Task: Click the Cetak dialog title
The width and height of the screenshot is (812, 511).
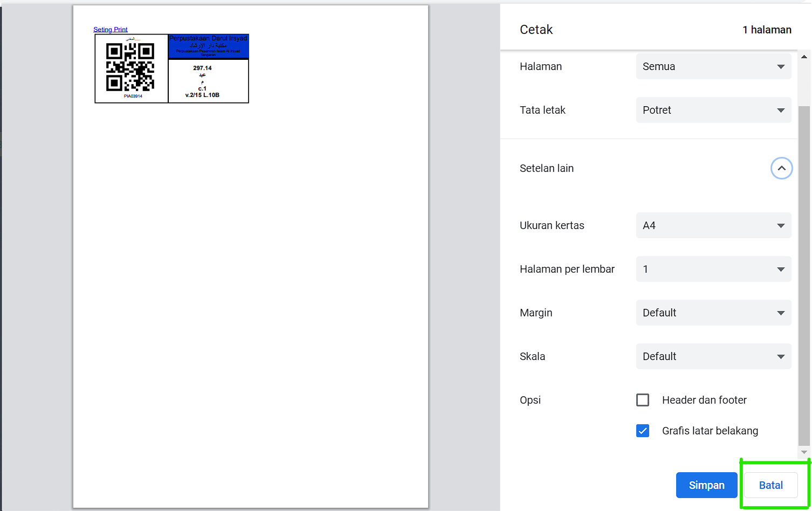Action: tap(536, 30)
